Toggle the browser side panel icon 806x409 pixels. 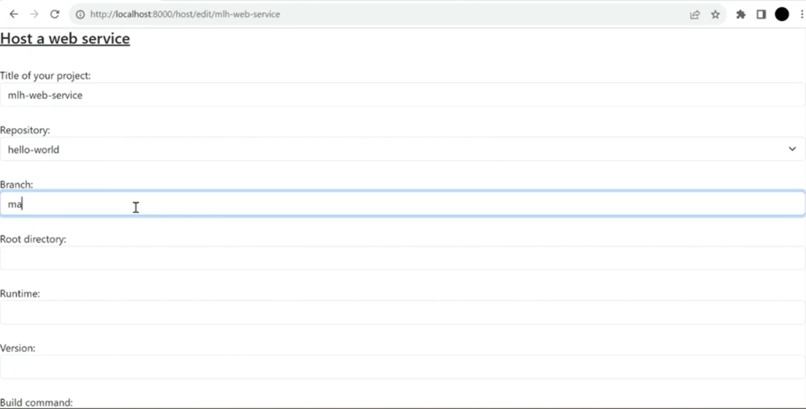click(761, 14)
